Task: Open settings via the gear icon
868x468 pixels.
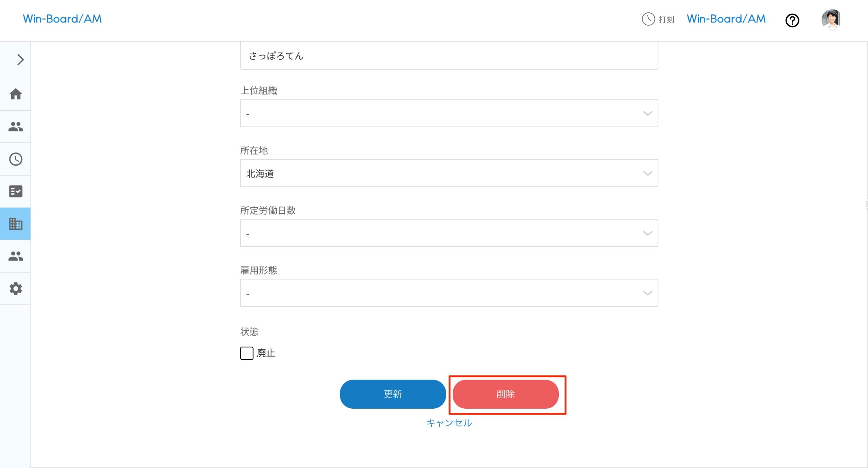Action: click(16, 289)
